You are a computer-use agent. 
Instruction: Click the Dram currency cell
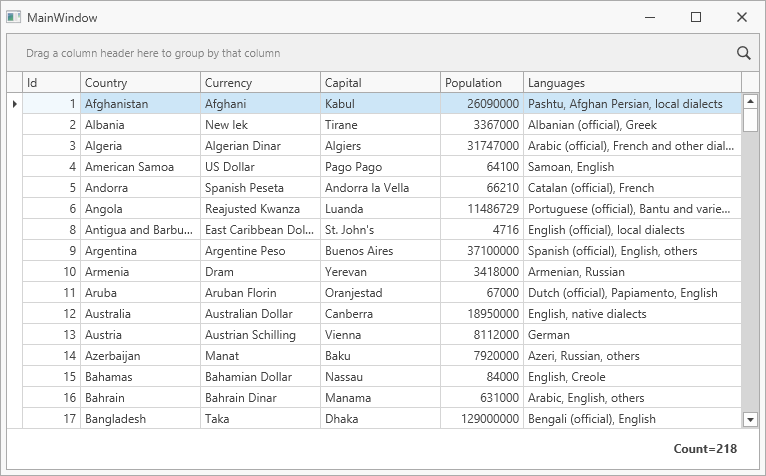coord(260,272)
